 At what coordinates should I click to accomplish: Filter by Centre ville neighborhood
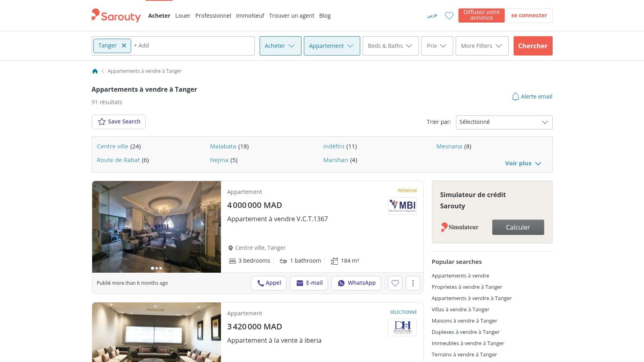[113, 146]
